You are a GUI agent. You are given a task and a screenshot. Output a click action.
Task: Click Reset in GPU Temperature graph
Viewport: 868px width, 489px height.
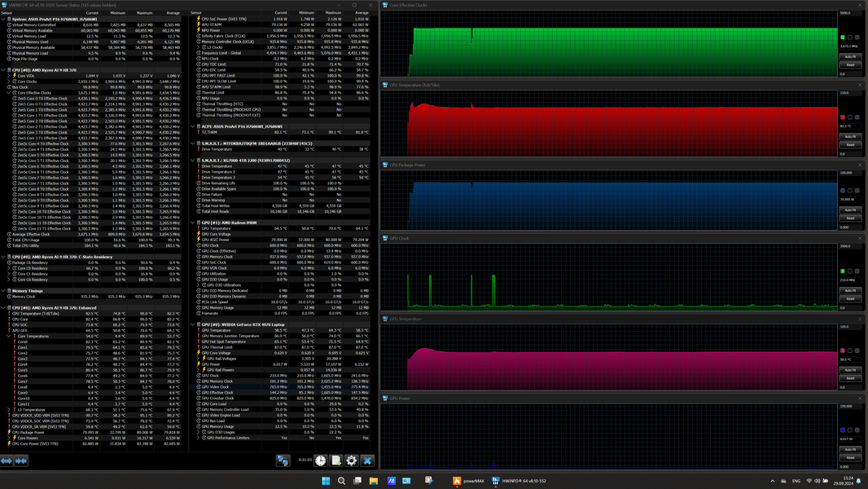[x=850, y=378]
